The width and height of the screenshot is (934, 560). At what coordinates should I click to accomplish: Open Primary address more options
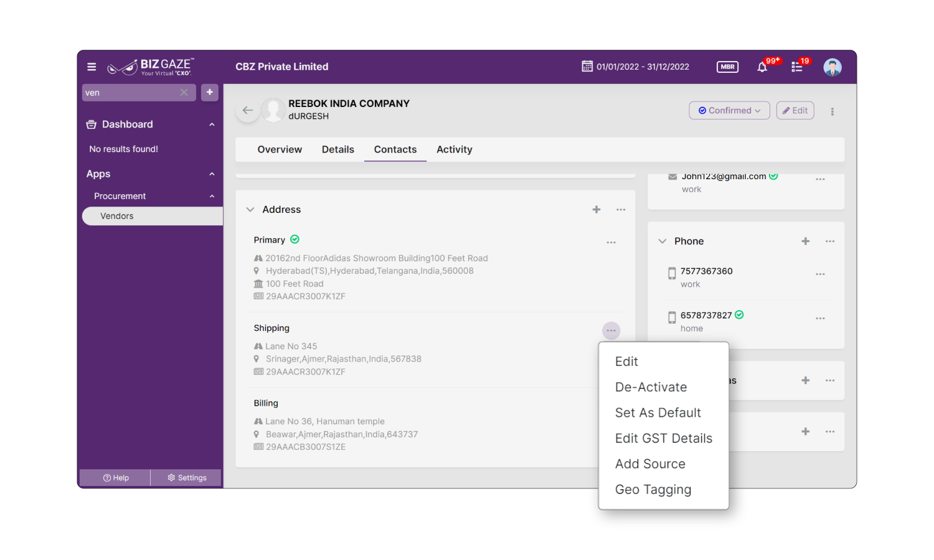[x=611, y=242]
